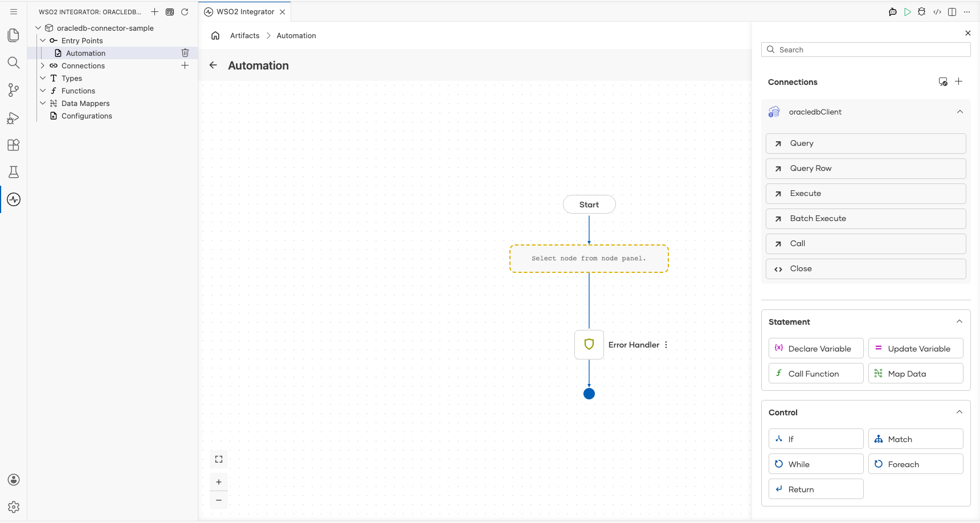
Task: Go to the home breadcrumb icon
Action: (x=215, y=35)
